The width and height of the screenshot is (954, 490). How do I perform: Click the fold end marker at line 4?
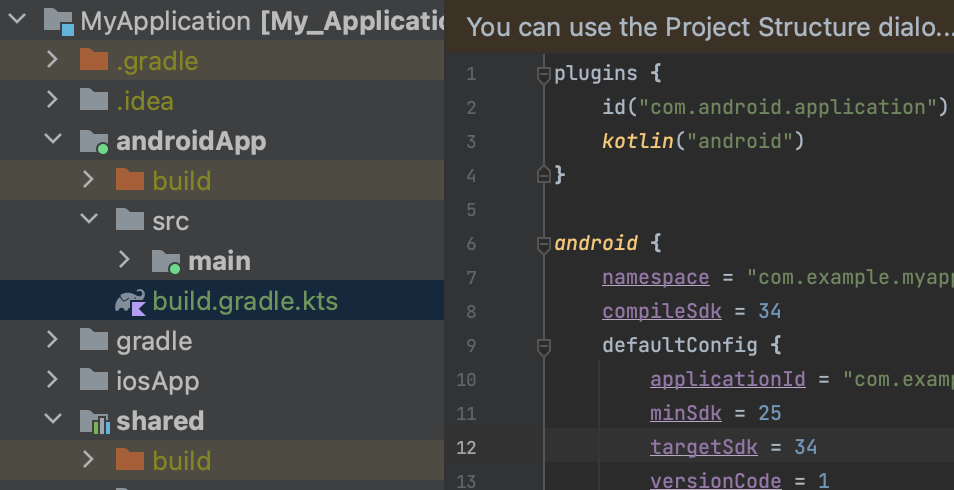coord(544,175)
